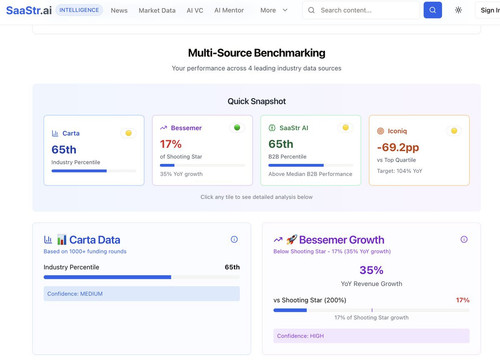Click the INTELLIGENCE badge

(x=79, y=10)
